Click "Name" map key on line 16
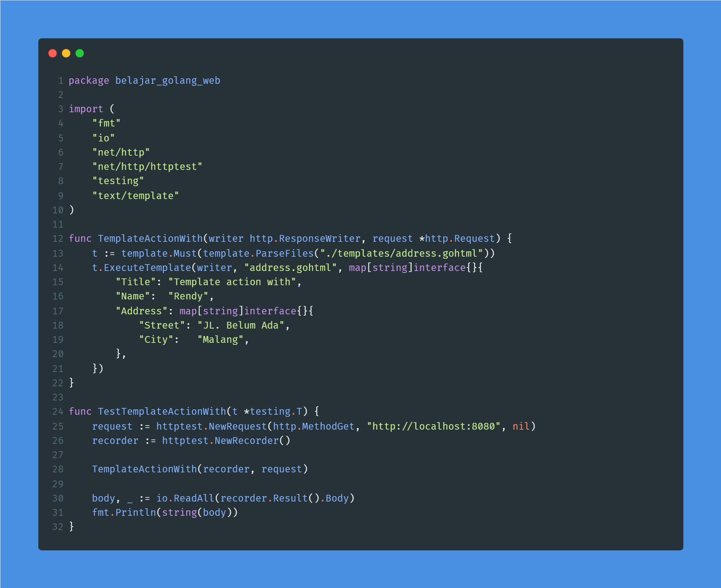Image resolution: width=721 pixels, height=588 pixels. click(133, 296)
